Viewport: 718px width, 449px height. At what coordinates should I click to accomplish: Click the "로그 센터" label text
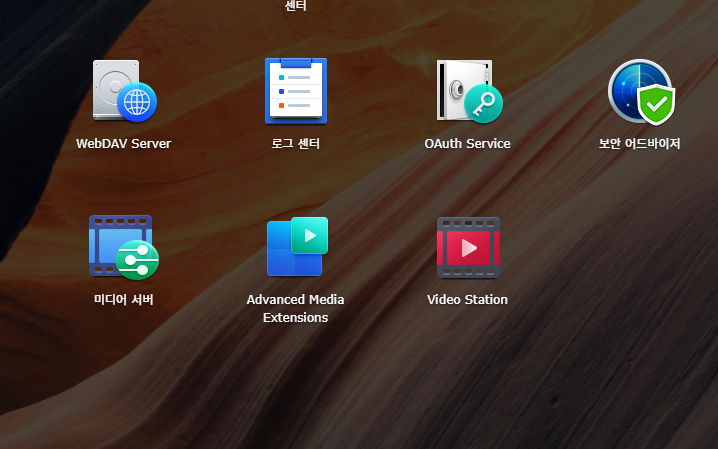(x=295, y=143)
